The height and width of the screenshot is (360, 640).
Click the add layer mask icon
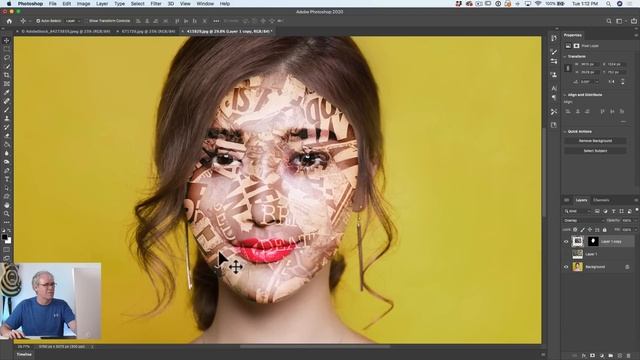click(x=593, y=356)
